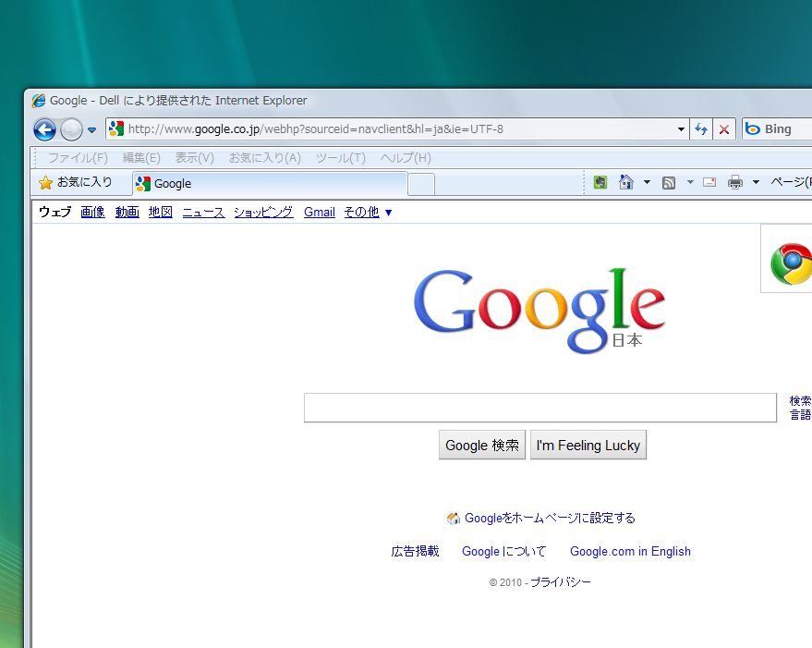Expand the RSS feeds dropdown arrow
This screenshot has height=648, width=812.
690,182
